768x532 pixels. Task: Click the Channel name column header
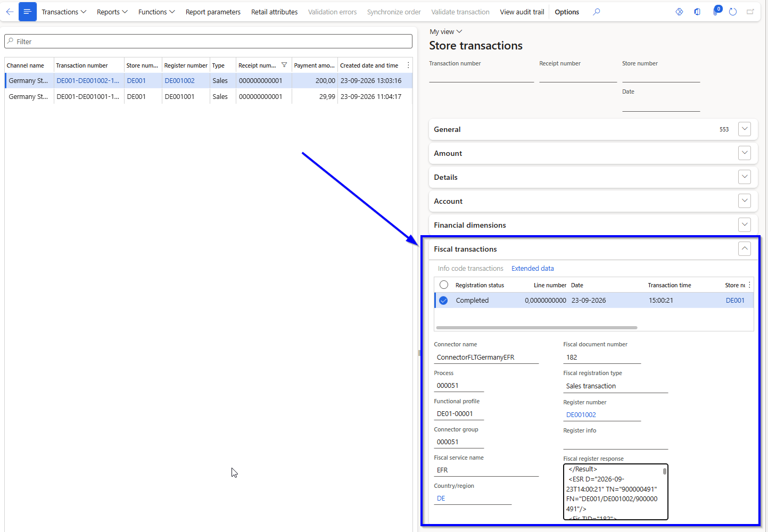26,65
